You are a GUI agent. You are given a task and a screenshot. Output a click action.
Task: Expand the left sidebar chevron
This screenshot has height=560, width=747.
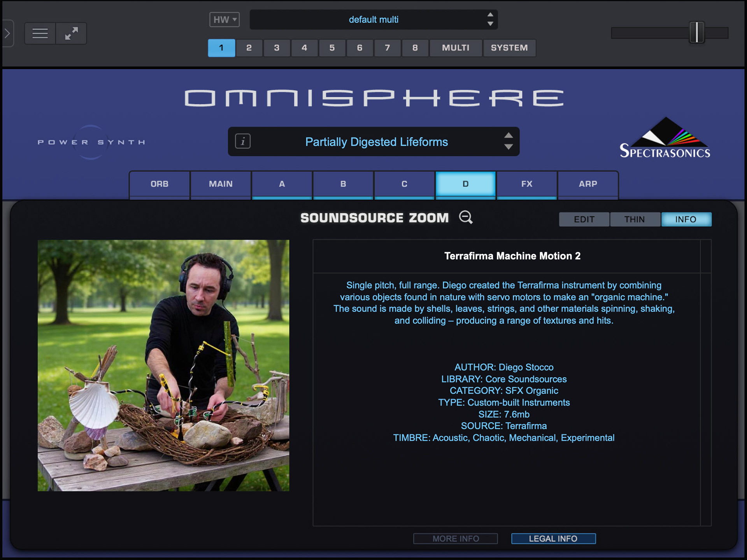coord(7,33)
